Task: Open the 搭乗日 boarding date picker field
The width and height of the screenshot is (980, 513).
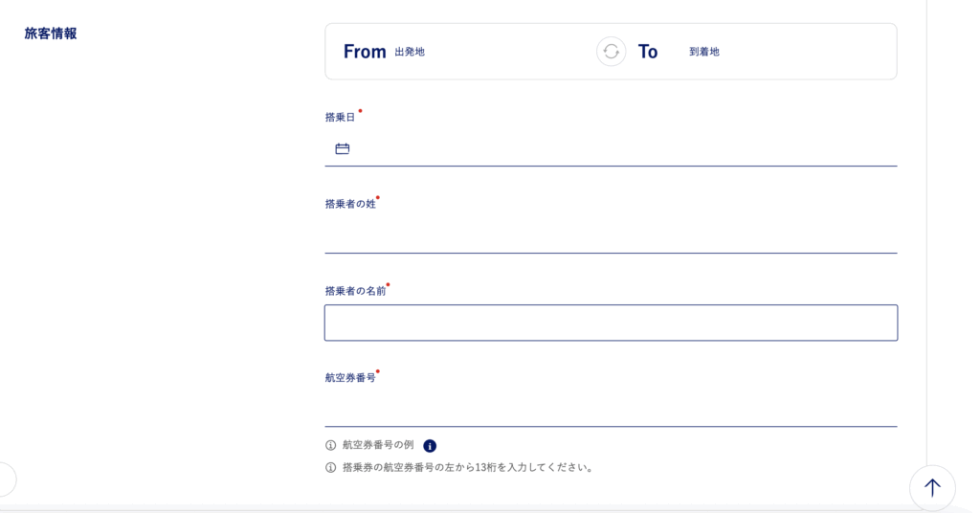Action: [612, 148]
